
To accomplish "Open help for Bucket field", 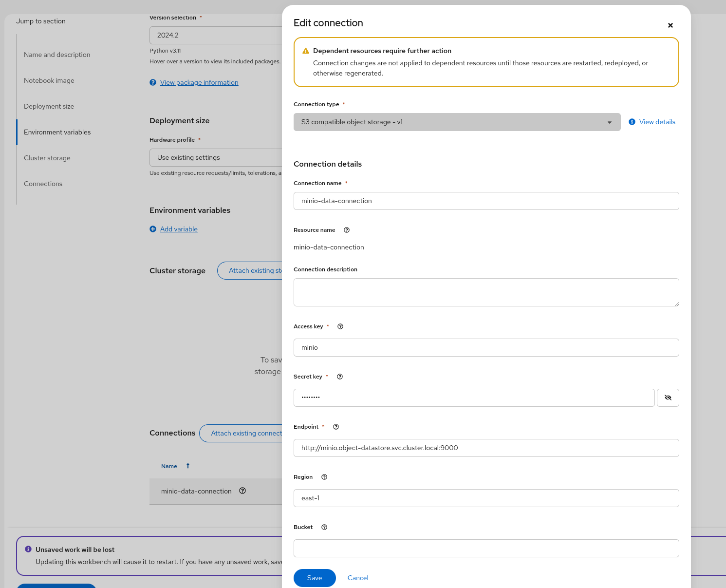I will pos(324,527).
